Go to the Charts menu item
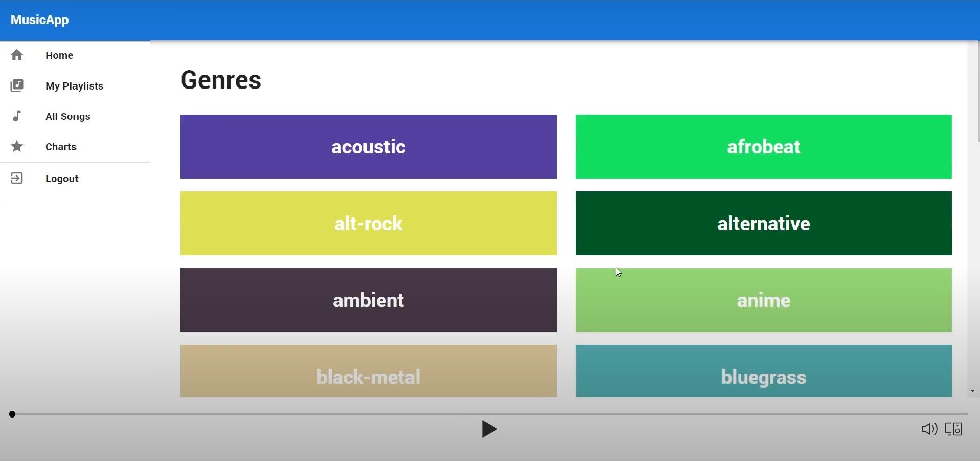The image size is (980, 461). 61,147
